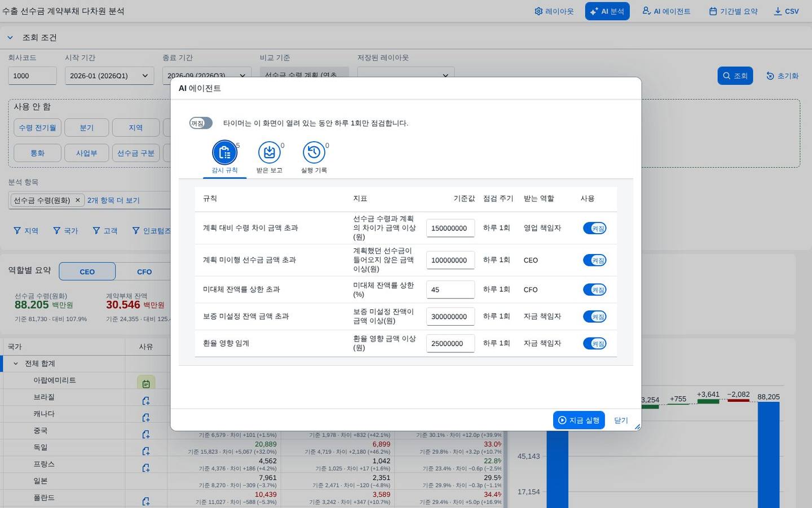
Task: Open the 고객 filter
Action: [x=105, y=231]
